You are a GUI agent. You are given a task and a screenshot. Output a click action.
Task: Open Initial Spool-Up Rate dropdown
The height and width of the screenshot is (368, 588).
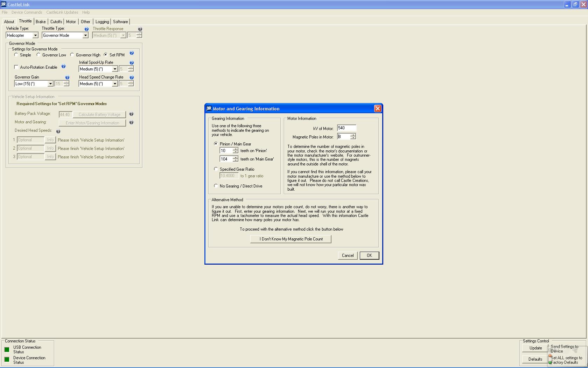114,69
